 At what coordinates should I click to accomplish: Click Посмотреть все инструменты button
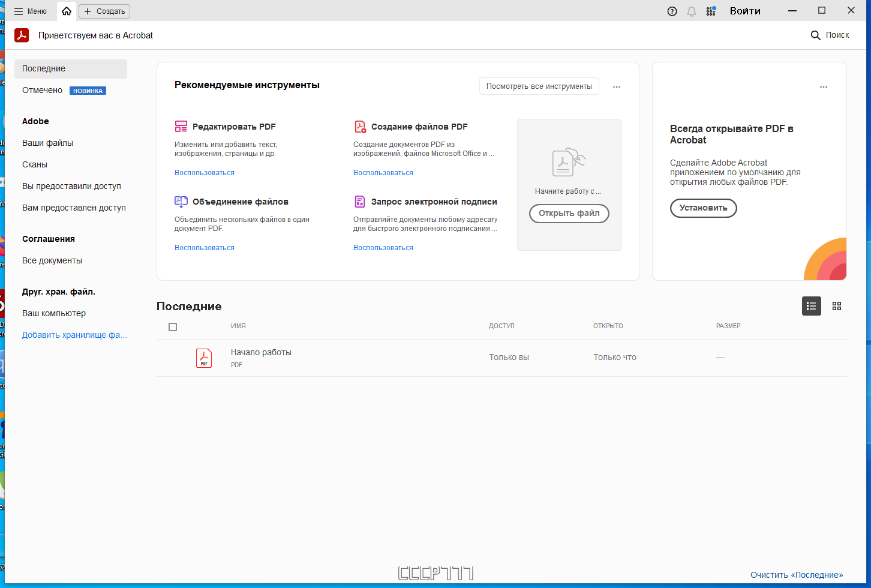click(x=539, y=86)
